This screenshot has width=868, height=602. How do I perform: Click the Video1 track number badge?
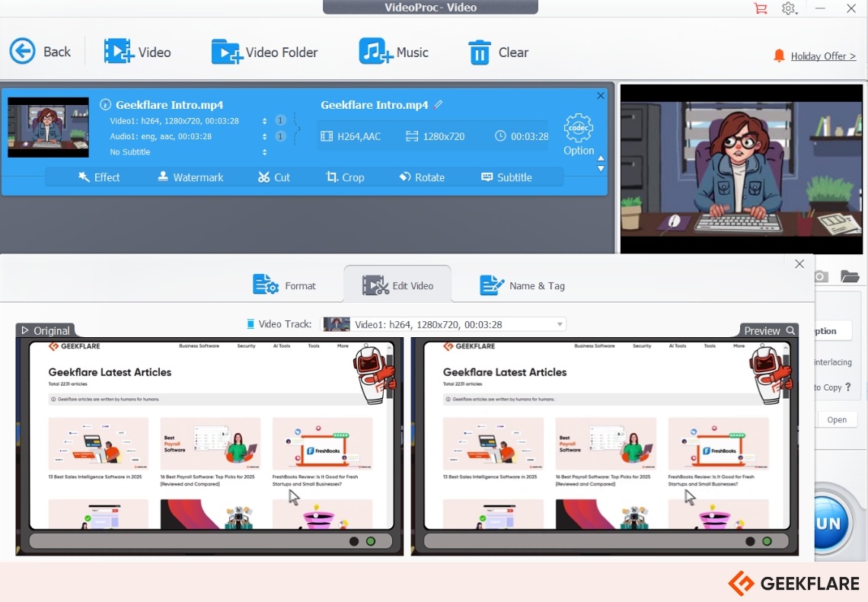[281, 120]
